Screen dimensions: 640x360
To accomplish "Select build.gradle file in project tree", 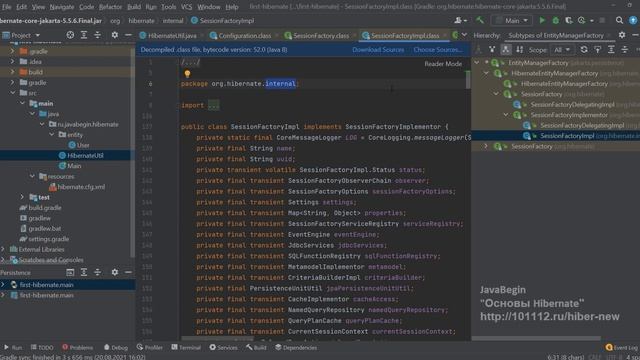I will coord(40,207).
